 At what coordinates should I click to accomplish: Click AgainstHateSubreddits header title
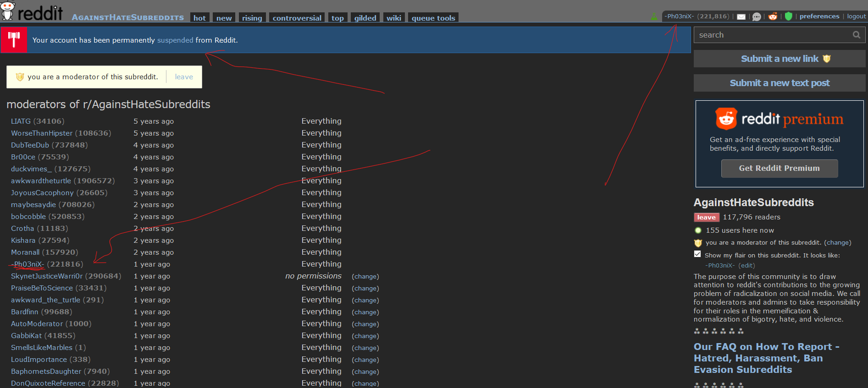128,17
